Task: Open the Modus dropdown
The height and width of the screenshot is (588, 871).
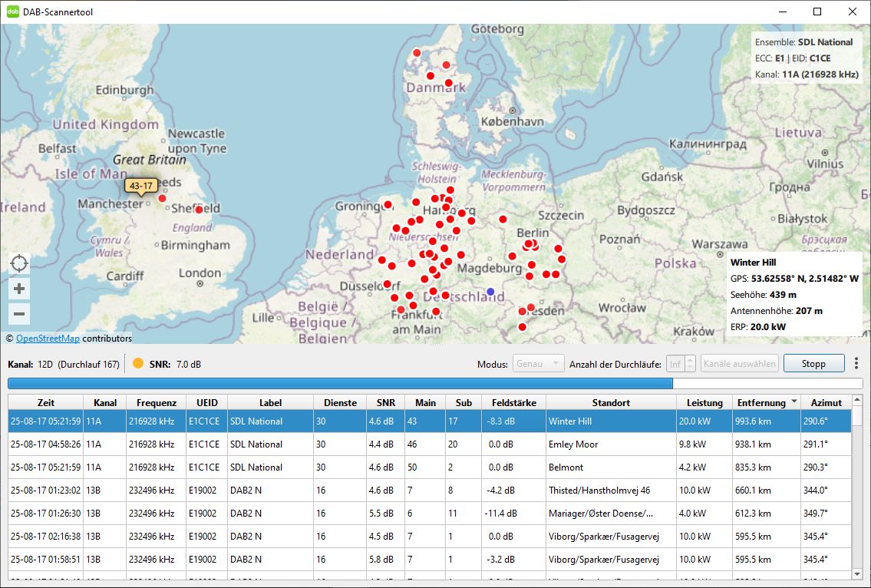Action: coord(538,364)
